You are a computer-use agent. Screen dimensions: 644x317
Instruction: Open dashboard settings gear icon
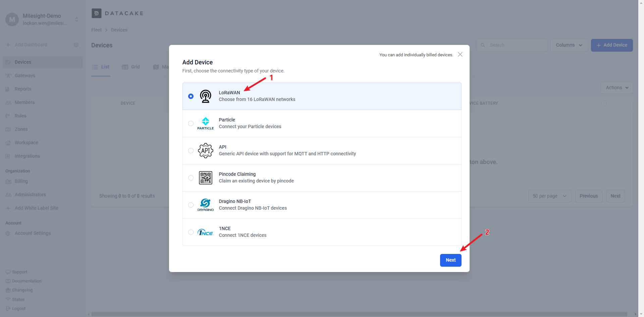(76, 45)
